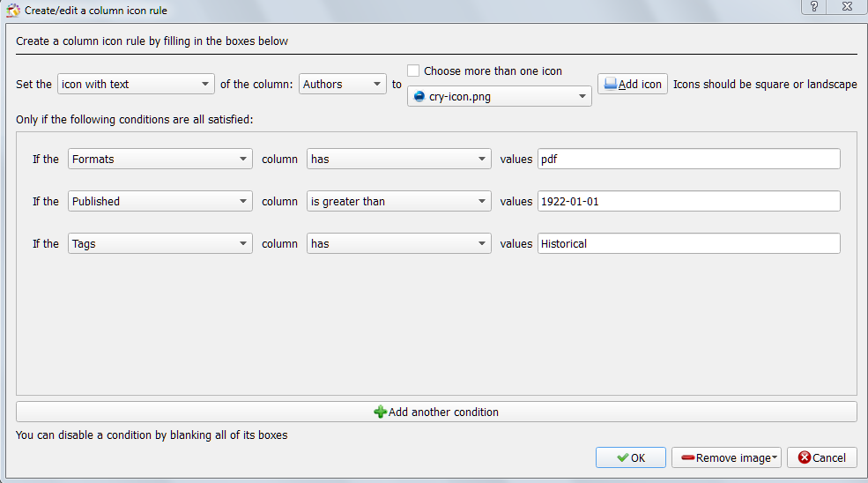Viewport: 868px width, 483px height.
Task: Click the Add icon button
Action: [632, 84]
